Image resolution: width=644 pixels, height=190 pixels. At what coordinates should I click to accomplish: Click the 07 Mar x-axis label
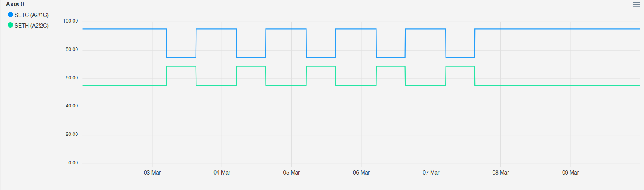431,173
